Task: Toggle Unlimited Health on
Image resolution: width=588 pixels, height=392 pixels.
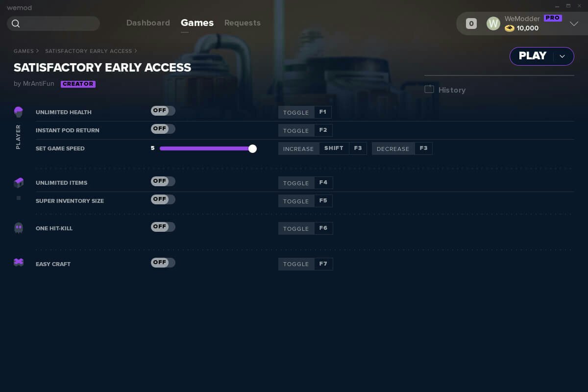Action: click(x=163, y=111)
